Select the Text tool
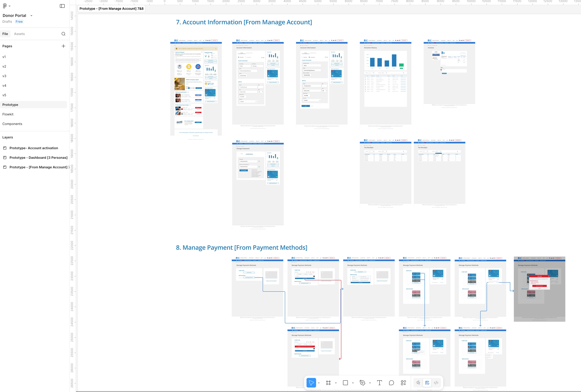Image resolution: width=581 pixels, height=392 pixels. [x=379, y=383]
